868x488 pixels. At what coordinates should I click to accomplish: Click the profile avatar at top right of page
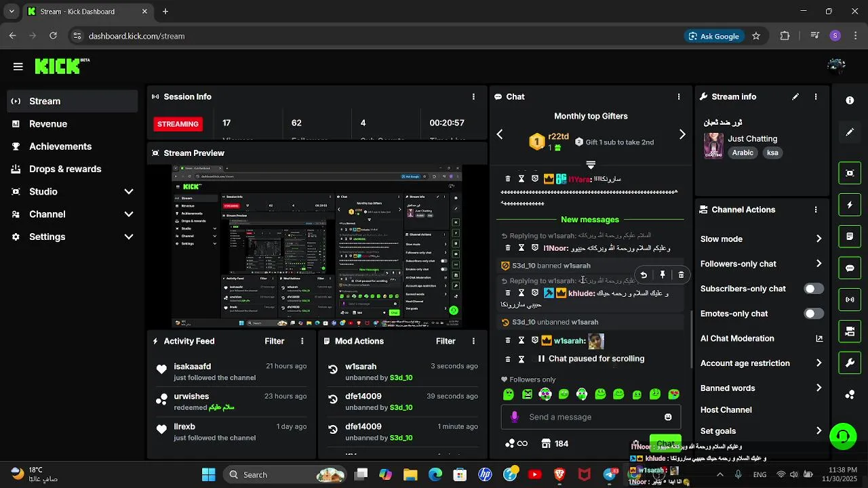click(836, 66)
